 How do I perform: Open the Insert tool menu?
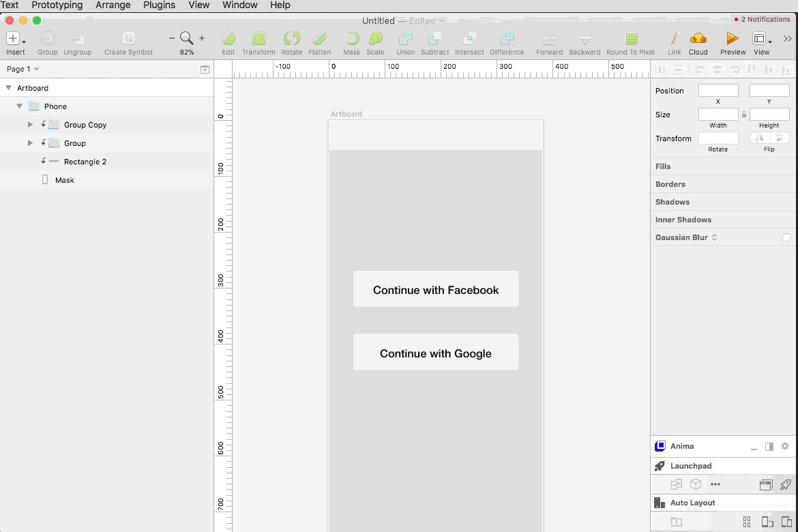(x=15, y=40)
